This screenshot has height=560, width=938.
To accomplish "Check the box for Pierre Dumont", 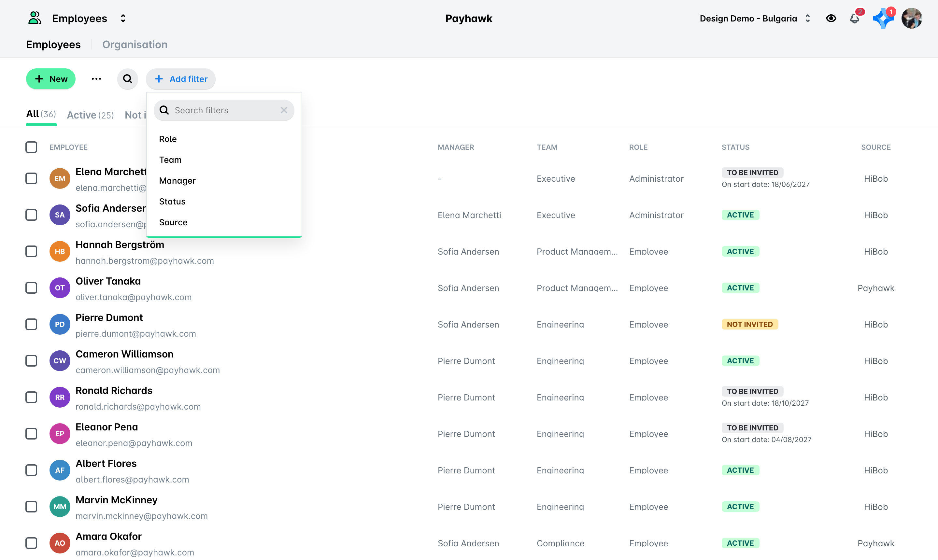I will tap(31, 325).
